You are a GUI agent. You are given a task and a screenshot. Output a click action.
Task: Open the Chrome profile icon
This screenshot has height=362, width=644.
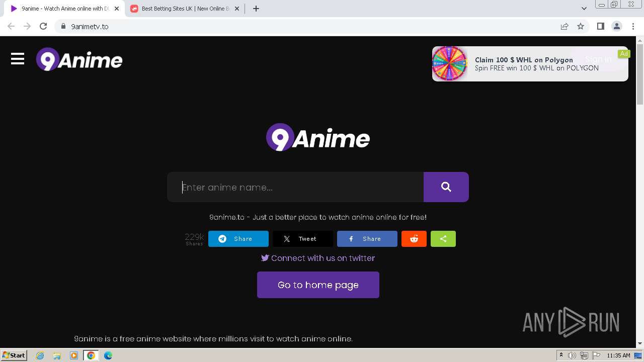[617, 26]
